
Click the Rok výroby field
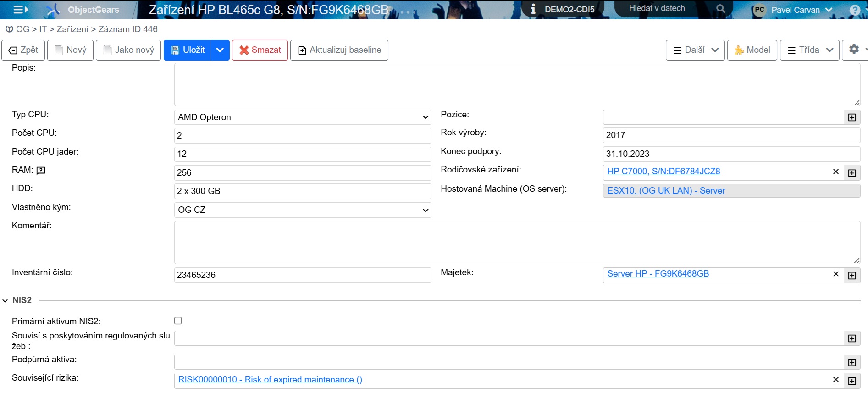coord(731,135)
